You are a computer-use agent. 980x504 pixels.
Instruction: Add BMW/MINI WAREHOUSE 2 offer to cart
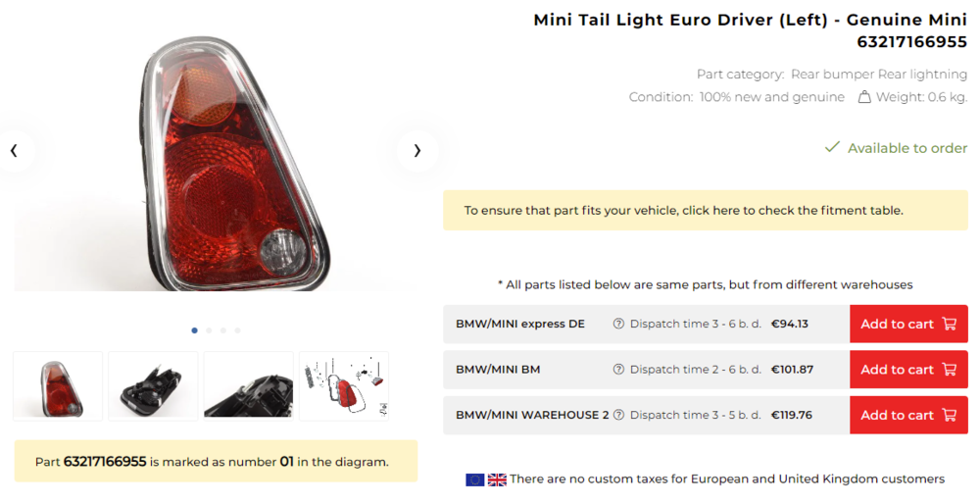907,415
